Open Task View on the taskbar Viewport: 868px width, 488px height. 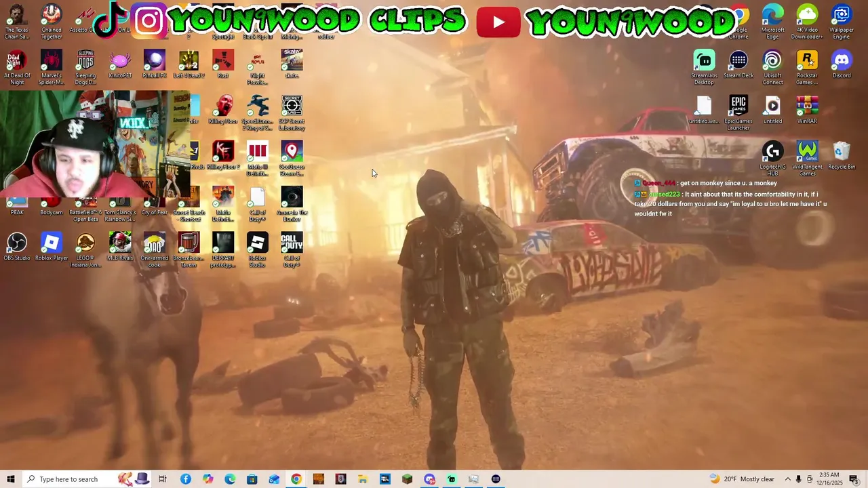click(x=163, y=479)
